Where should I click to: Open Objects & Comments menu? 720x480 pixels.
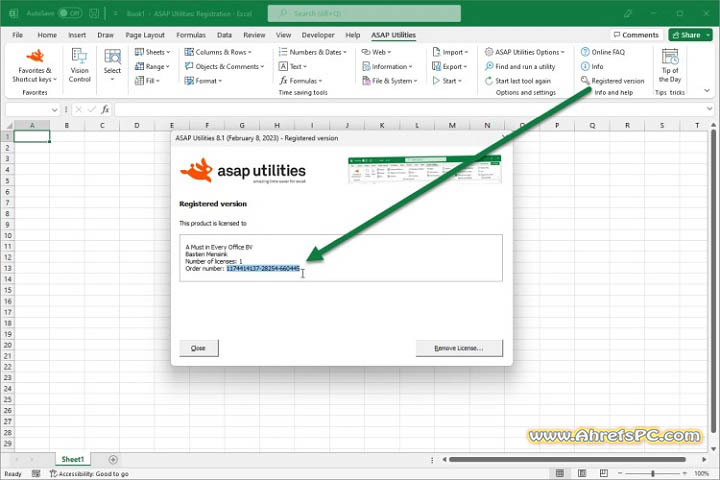[225, 67]
